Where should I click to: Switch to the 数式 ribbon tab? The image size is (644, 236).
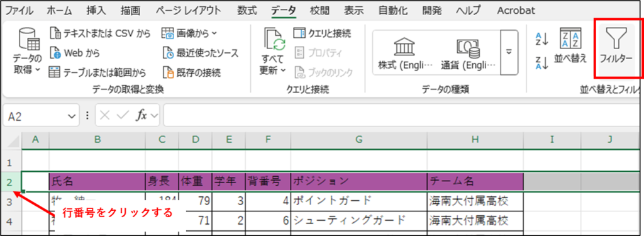coord(247,11)
